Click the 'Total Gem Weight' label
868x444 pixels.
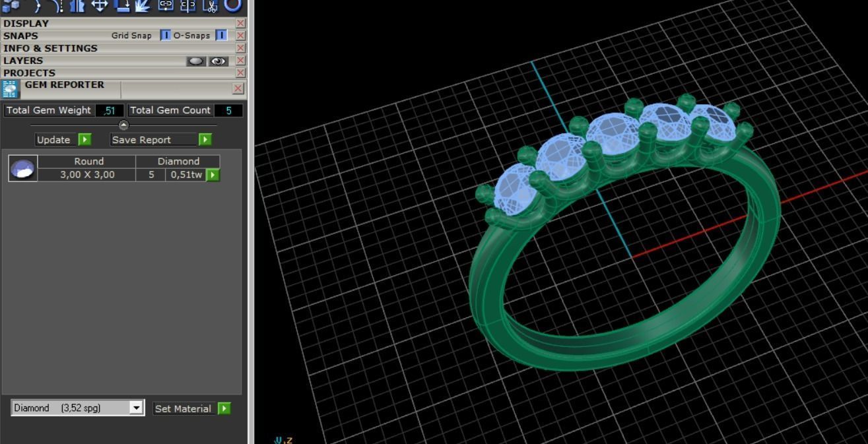pyautogui.click(x=49, y=110)
